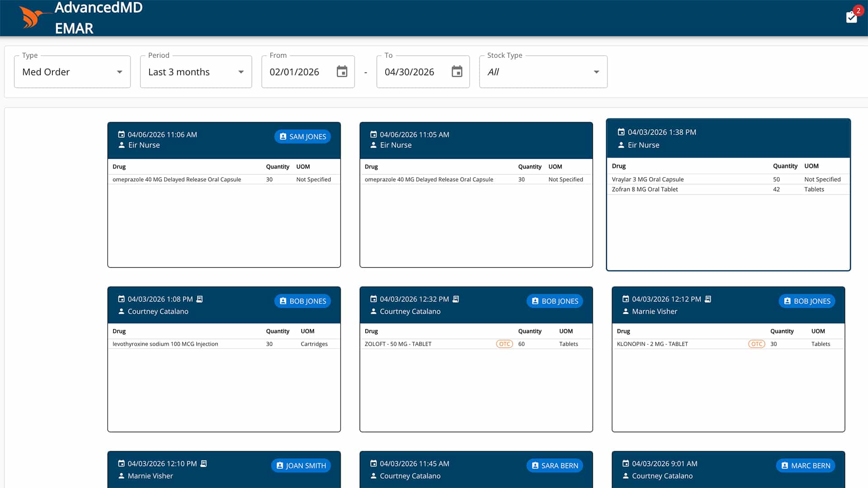Image resolution: width=868 pixels, height=488 pixels.
Task: Select the Vraylar 3 MG Oral Capsule row
Action: [x=647, y=179]
